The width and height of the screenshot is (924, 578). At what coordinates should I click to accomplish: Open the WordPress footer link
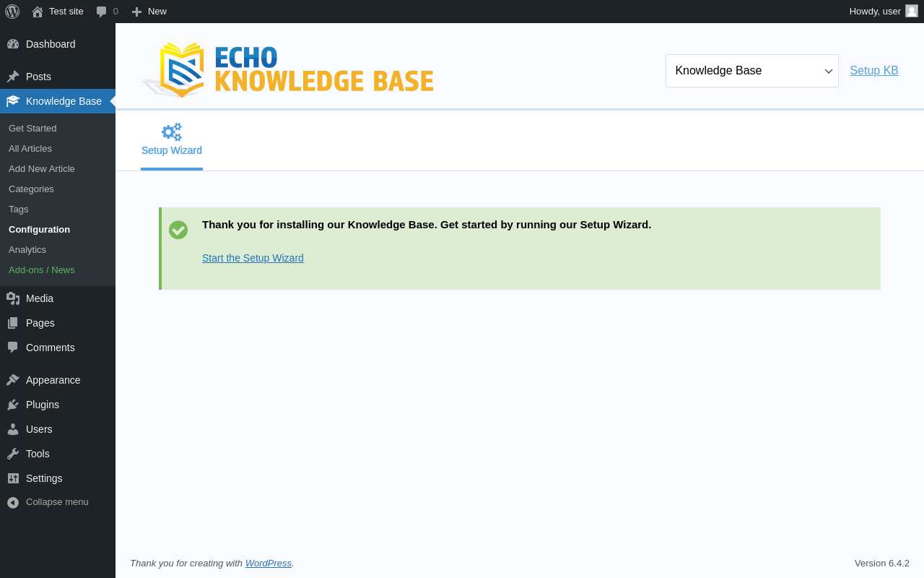(x=269, y=563)
